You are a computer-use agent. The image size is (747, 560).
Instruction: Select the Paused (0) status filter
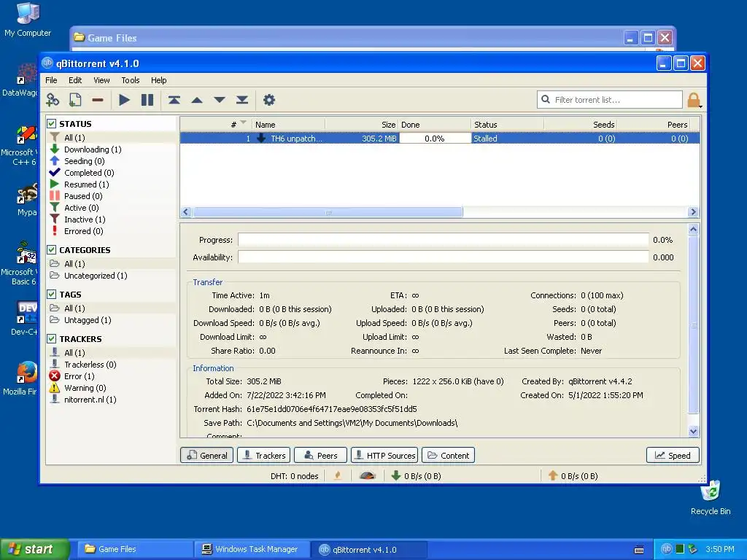(83, 196)
